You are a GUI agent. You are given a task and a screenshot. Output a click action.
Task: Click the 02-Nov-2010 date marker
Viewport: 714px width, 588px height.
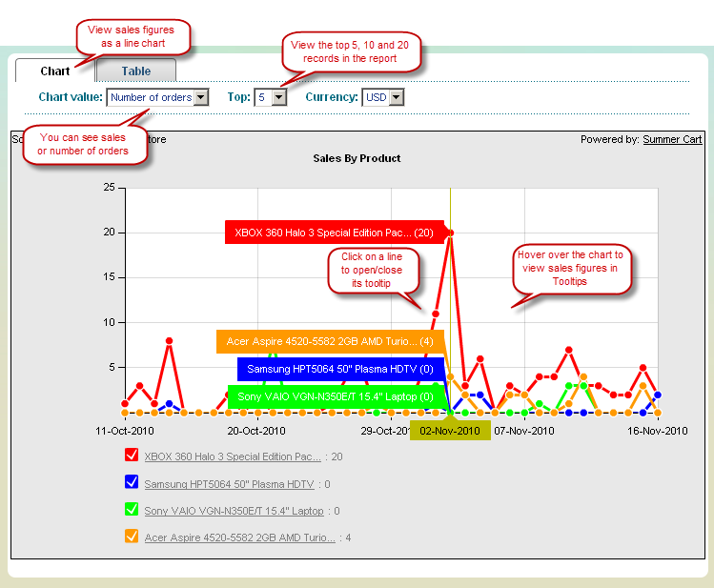(450, 431)
